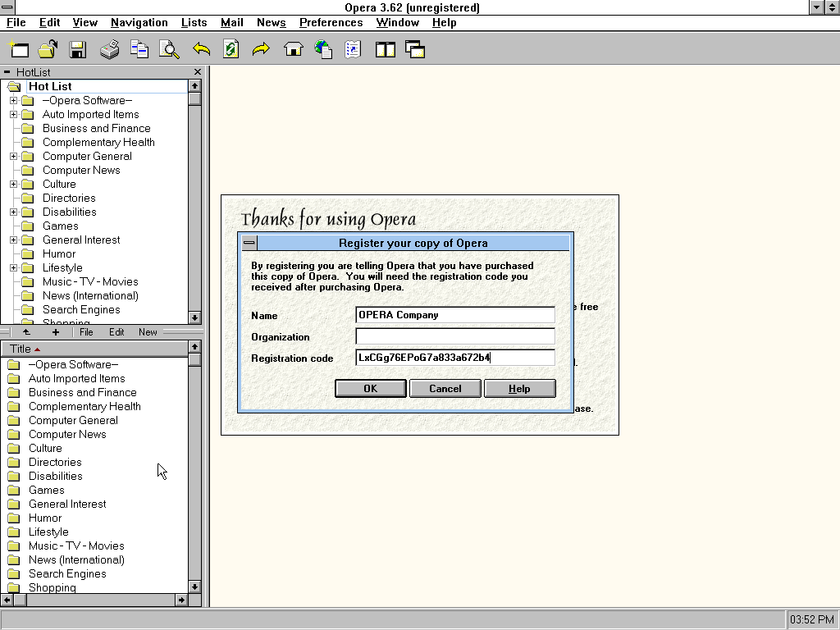Click the Culture folder icon in the lower Title list

14,449
